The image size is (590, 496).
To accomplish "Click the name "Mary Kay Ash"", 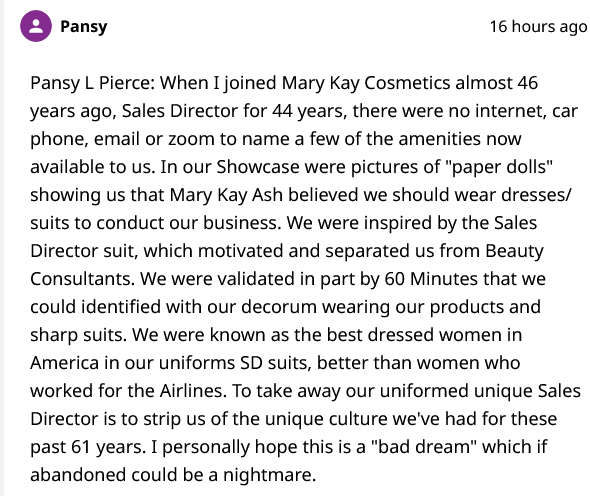I will point(226,195).
